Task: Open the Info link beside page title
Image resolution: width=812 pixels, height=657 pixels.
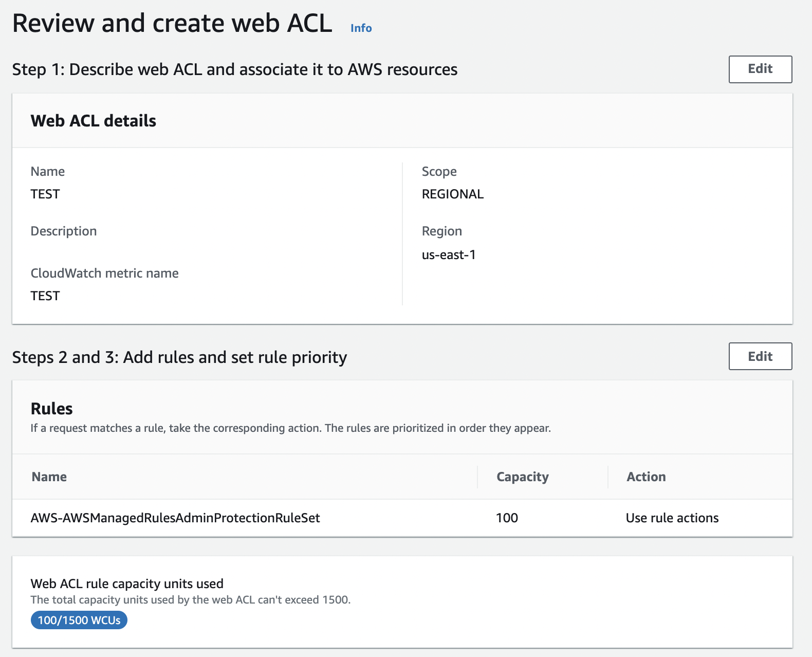Action: [x=361, y=28]
